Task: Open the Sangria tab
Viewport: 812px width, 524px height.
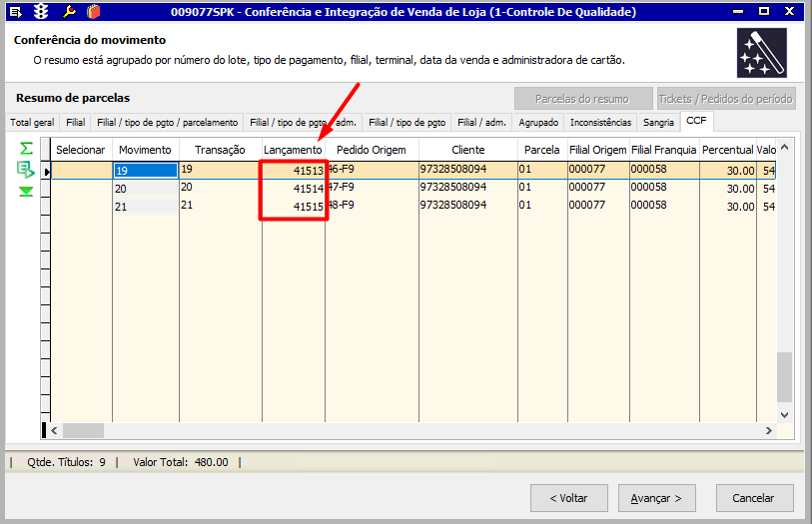Action: (x=658, y=123)
